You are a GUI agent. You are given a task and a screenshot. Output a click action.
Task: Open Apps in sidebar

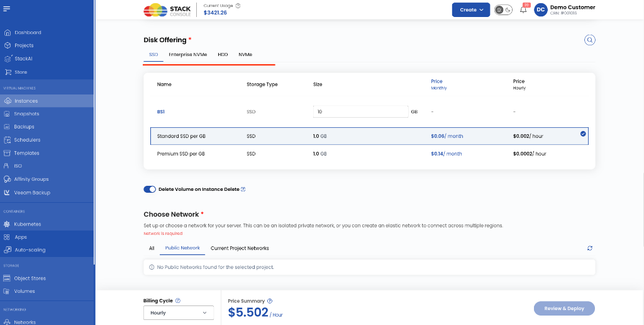21,237
